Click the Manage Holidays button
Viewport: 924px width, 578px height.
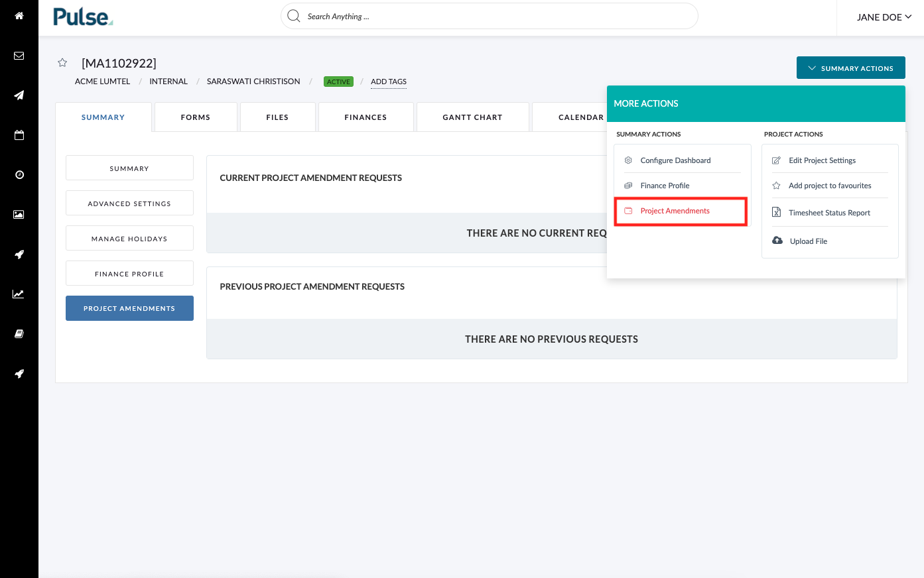[129, 238]
